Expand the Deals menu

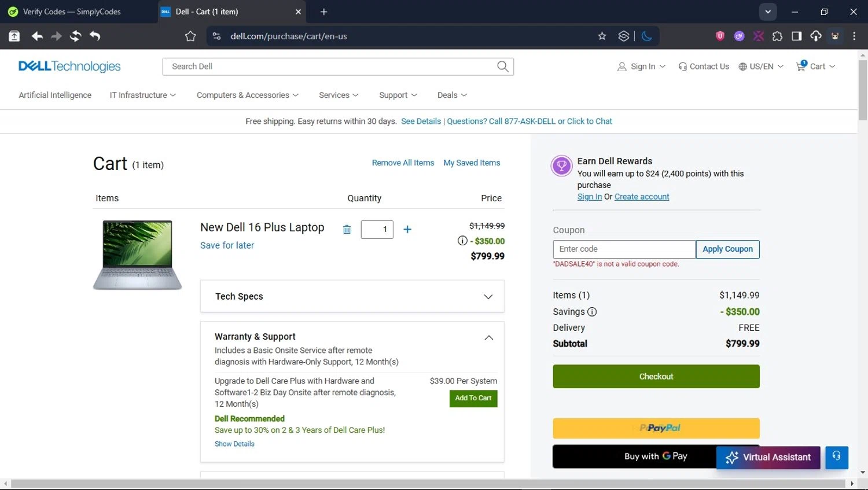[x=452, y=95]
